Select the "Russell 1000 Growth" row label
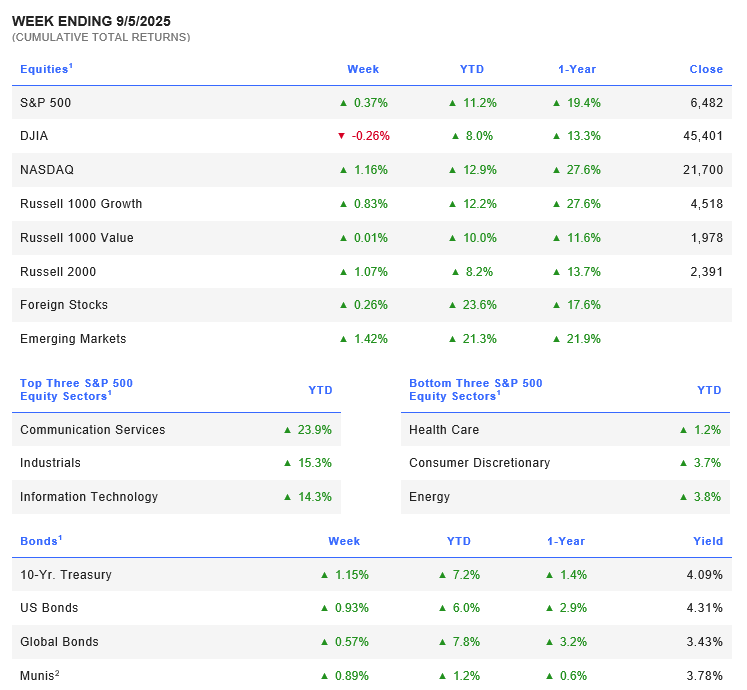 tap(81, 204)
